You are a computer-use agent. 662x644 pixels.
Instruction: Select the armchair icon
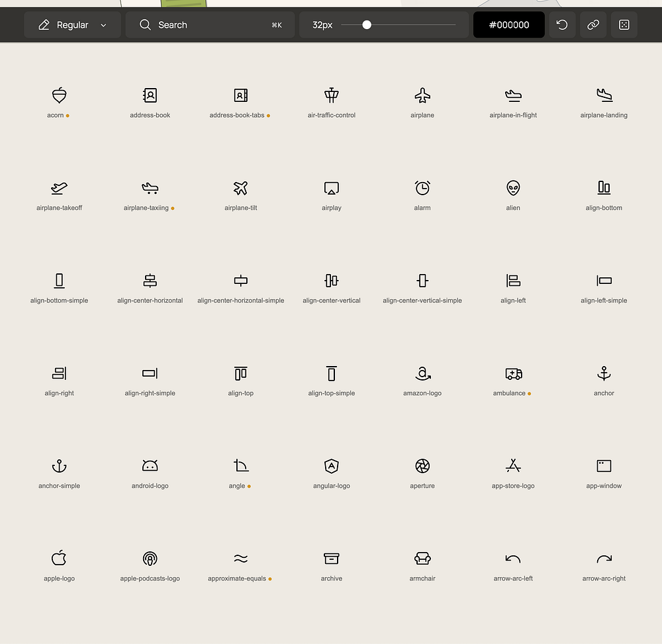(422, 559)
